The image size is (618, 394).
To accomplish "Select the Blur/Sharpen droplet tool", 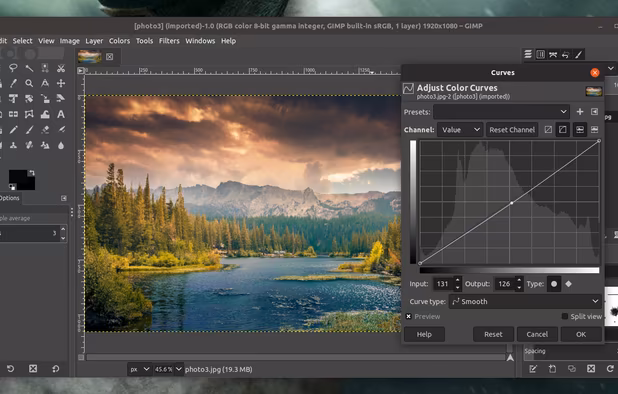I will (x=61, y=145).
